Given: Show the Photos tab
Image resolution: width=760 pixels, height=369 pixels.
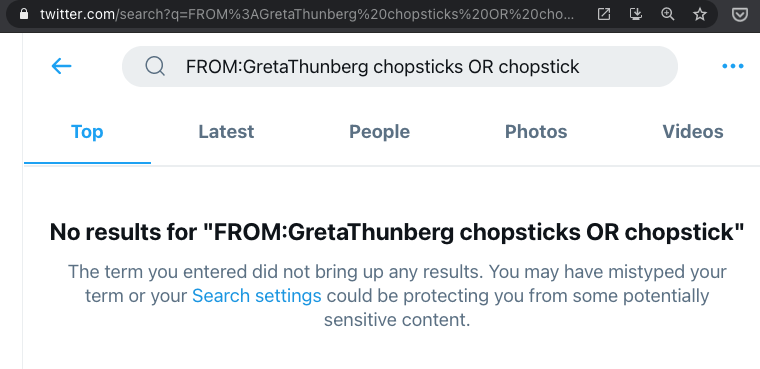Looking at the screenshot, I should tap(536, 131).
